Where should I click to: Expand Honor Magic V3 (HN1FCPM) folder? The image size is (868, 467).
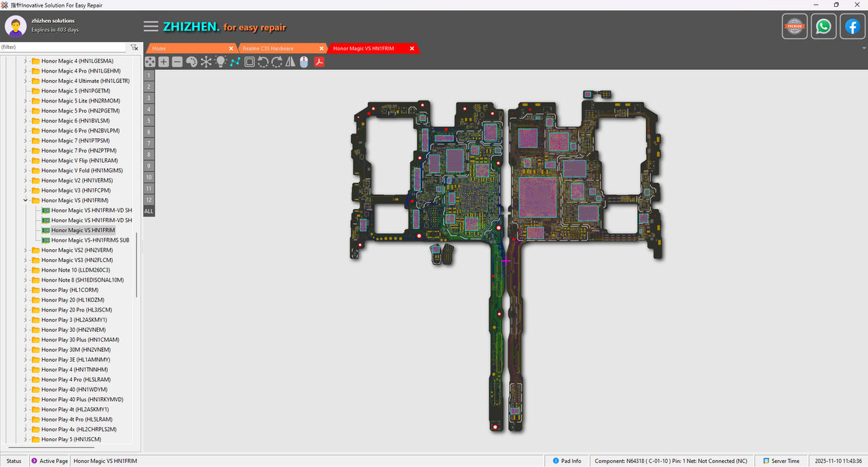(x=26, y=190)
